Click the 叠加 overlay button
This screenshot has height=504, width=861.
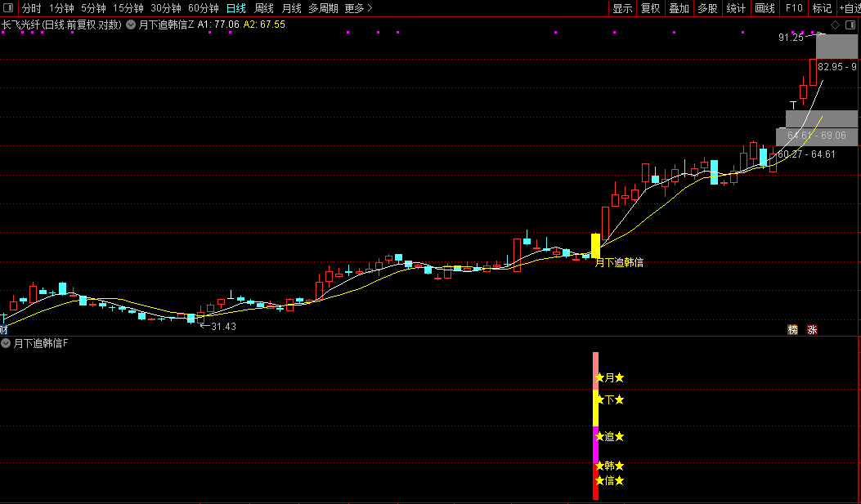(679, 8)
